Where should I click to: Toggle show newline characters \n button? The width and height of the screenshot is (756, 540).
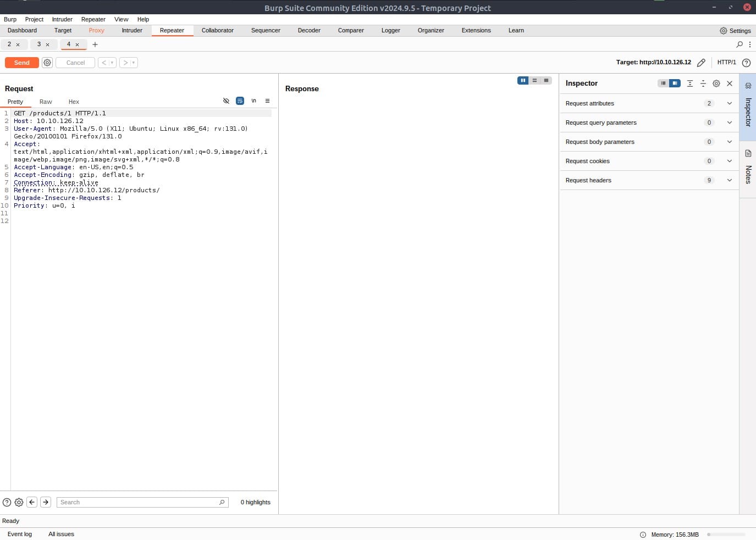[x=253, y=101]
